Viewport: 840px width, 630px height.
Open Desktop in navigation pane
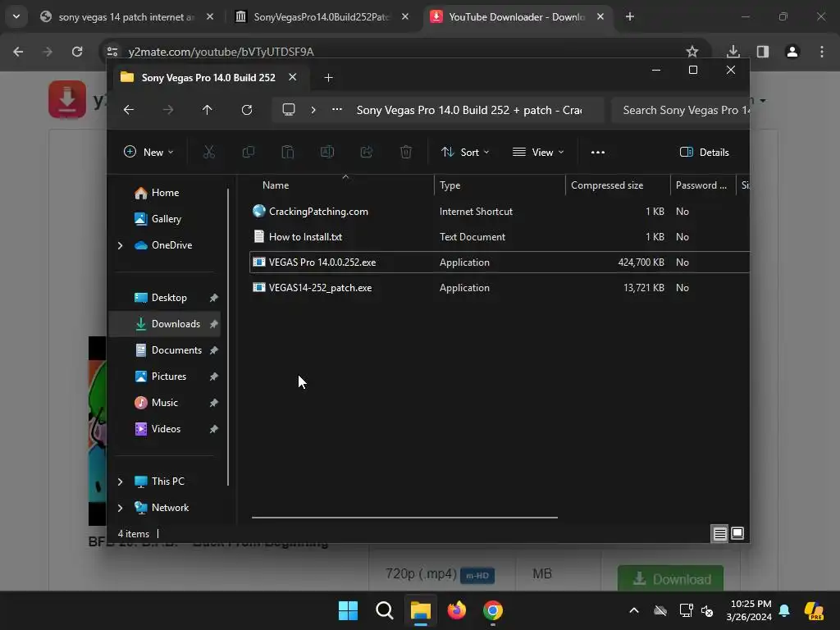pos(164,298)
